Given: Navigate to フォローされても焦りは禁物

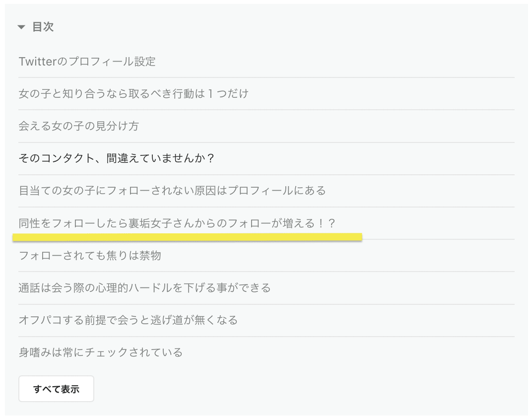Looking at the screenshot, I should click(90, 256).
